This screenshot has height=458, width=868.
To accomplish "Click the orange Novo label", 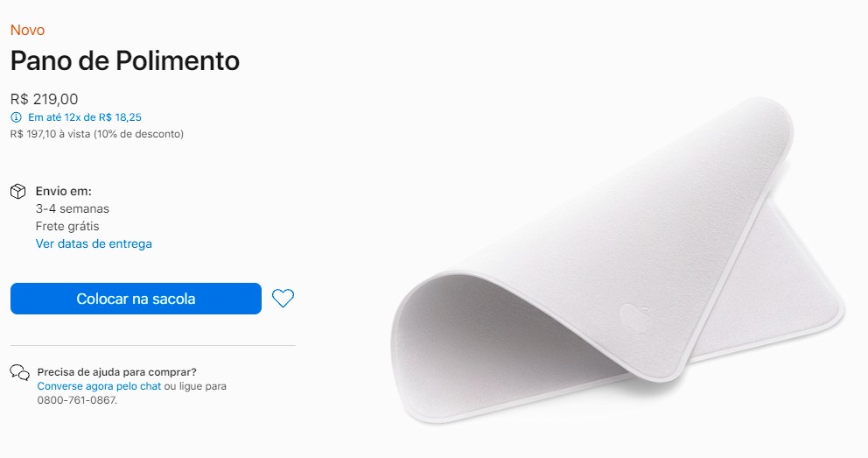I will pyautogui.click(x=28, y=30).
